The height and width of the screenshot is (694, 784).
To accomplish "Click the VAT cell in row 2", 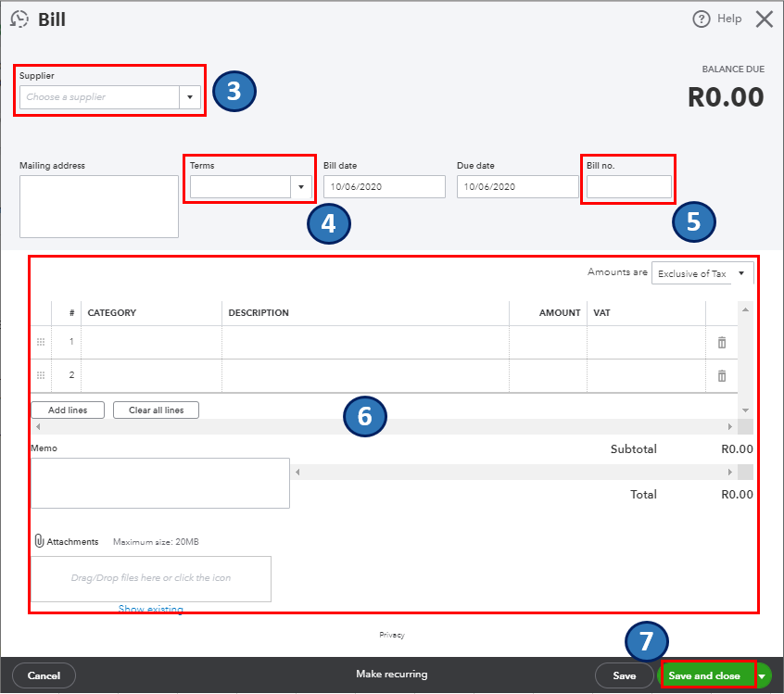I will (646, 375).
